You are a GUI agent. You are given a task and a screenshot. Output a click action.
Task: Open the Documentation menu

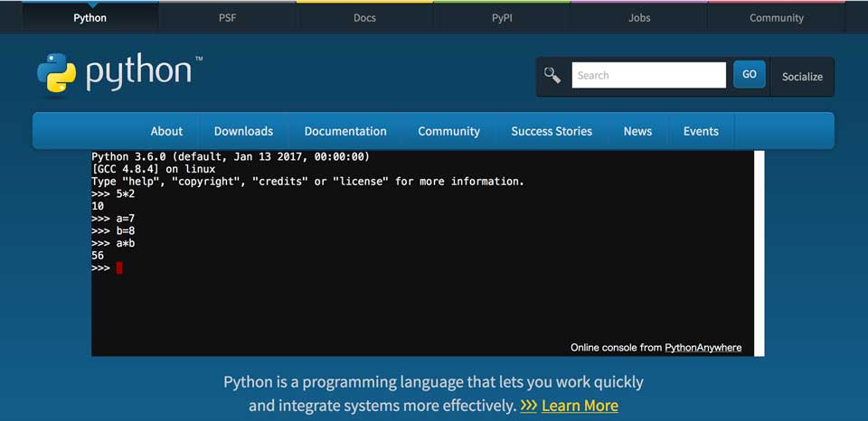345,131
